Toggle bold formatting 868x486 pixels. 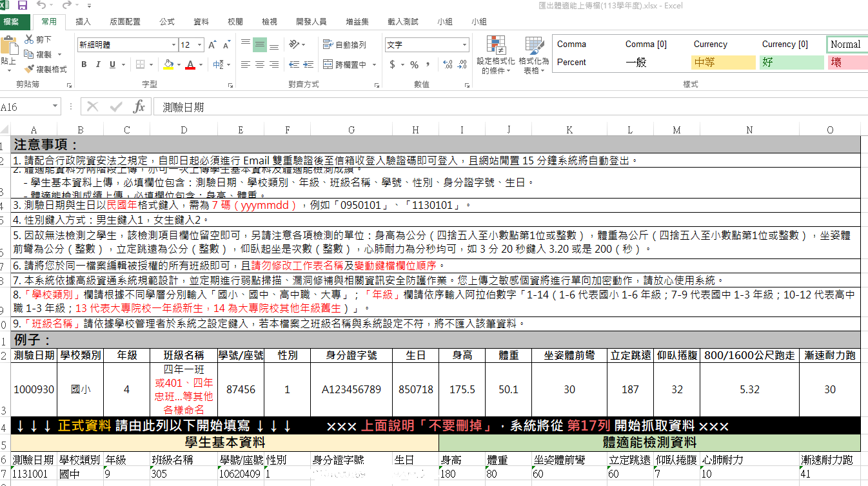84,64
